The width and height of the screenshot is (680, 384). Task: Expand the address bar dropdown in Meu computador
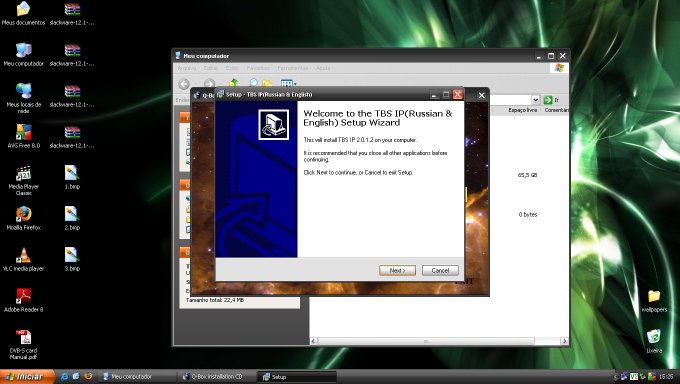[536, 100]
